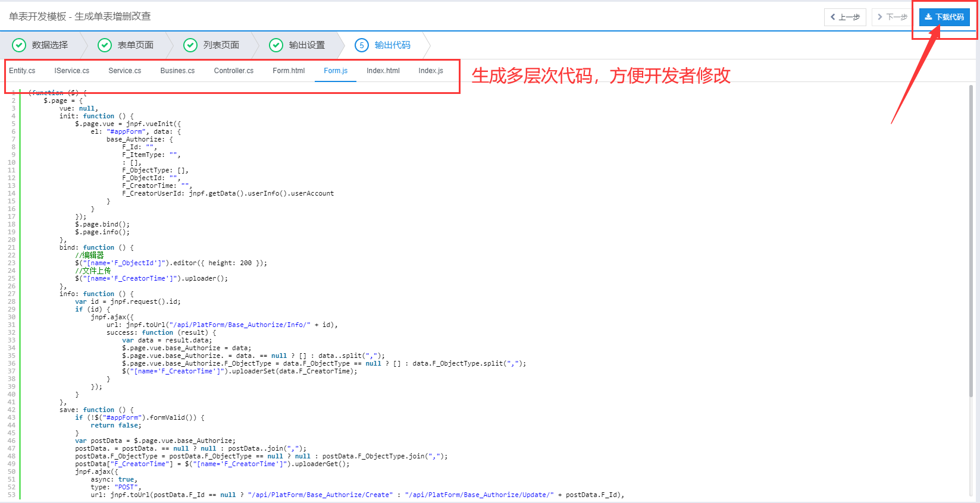Click the "async: true," code line

(x=114, y=480)
